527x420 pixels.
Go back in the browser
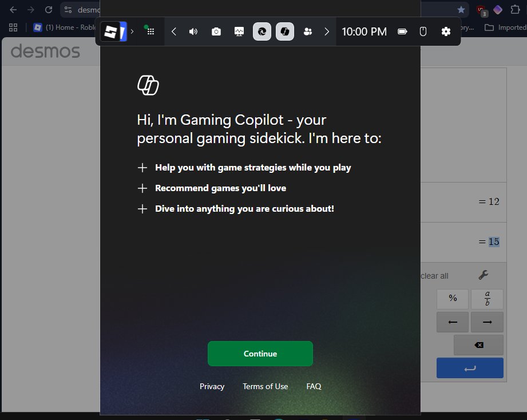tap(13, 10)
